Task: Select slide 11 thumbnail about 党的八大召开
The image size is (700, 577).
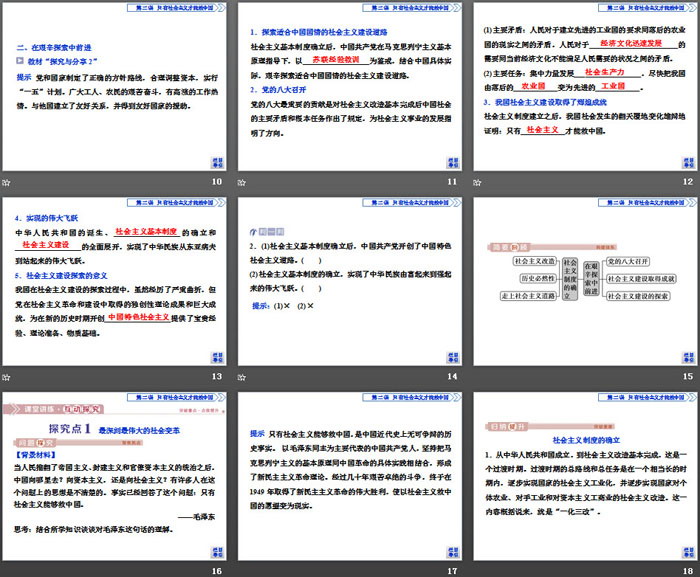Action: point(350,87)
